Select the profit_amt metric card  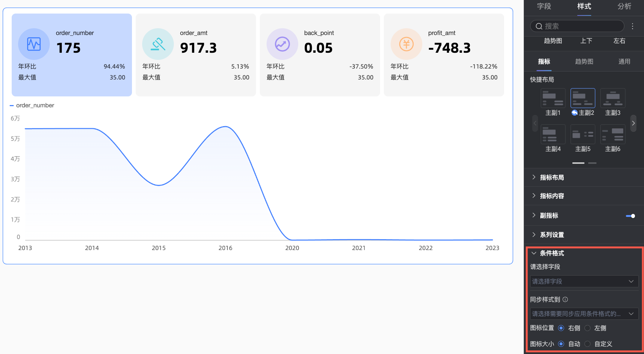444,55
